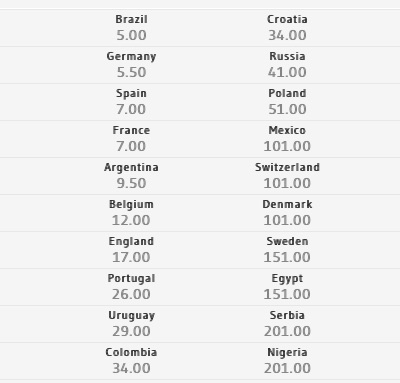400x383 pixels.
Task: Click Germany at 5.50
Action: pos(131,65)
